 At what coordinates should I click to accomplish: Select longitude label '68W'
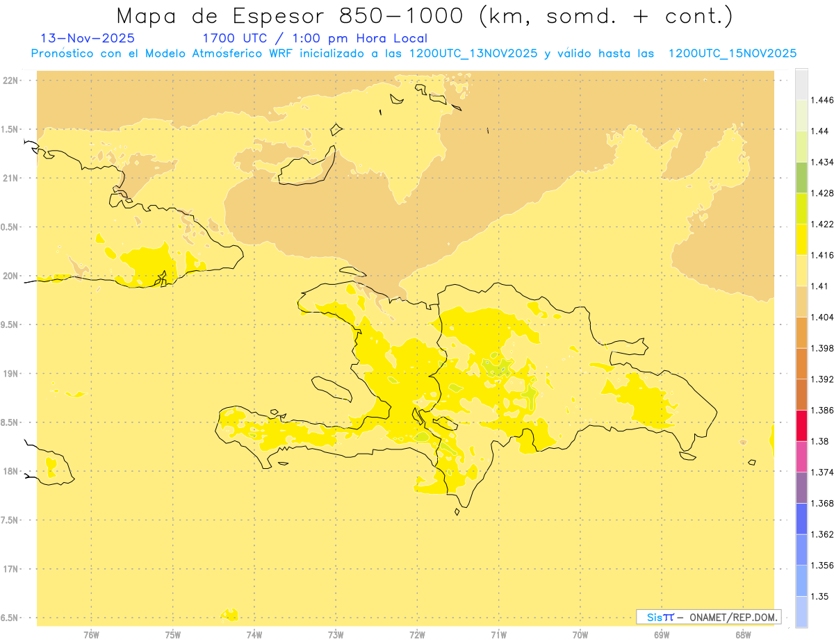(743, 634)
